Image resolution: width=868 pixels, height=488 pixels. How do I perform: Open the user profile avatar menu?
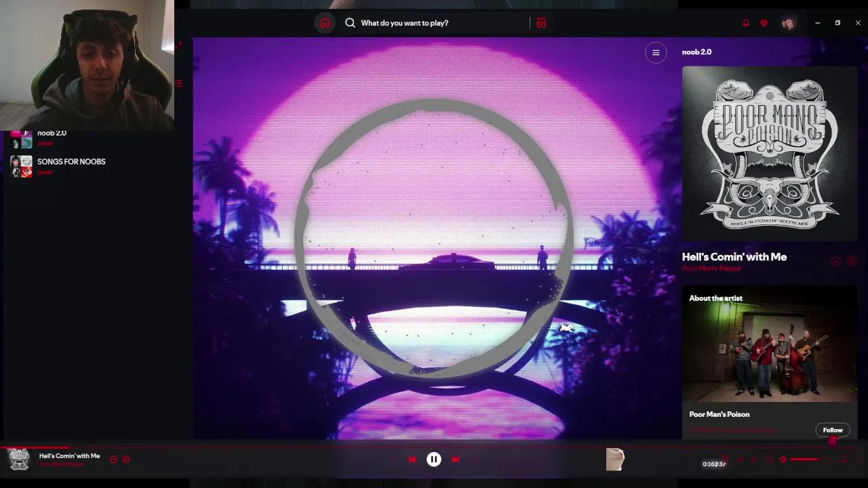(788, 23)
